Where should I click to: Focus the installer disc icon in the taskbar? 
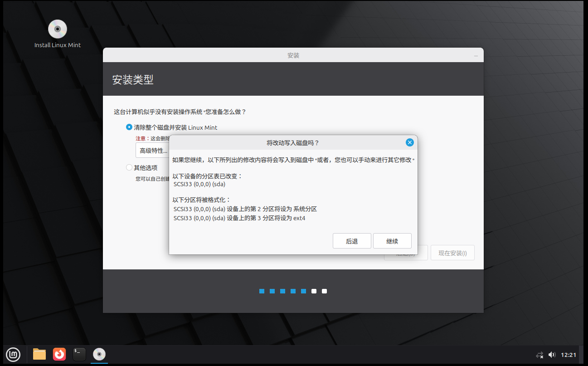point(99,354)
